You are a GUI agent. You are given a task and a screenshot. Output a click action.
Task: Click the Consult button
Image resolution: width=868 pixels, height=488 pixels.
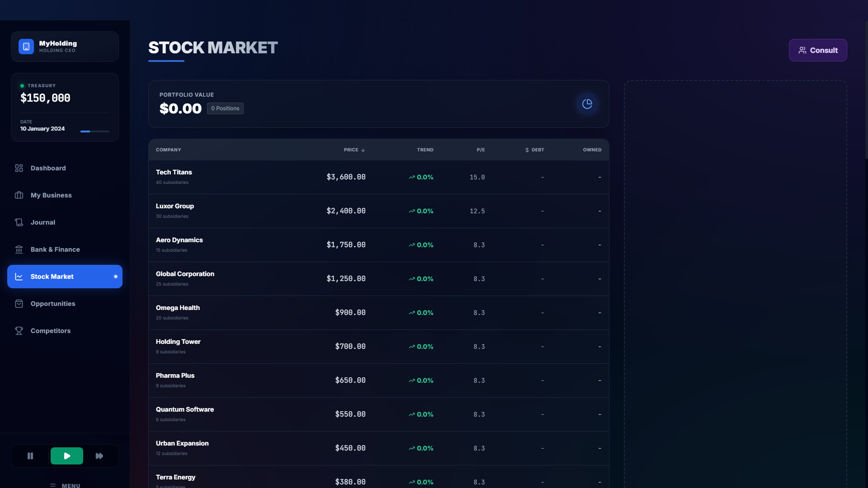click(x=817, y=50)
